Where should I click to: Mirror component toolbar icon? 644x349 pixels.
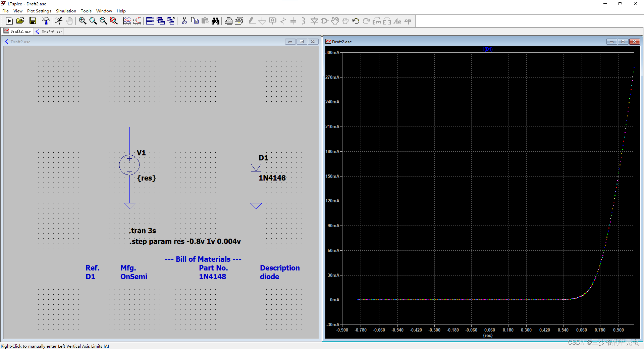387,21
